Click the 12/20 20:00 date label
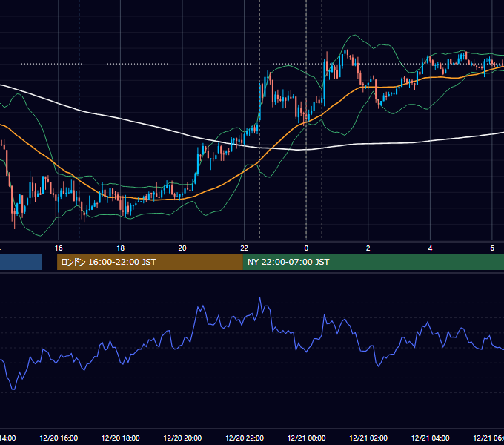 pos(182,438)
